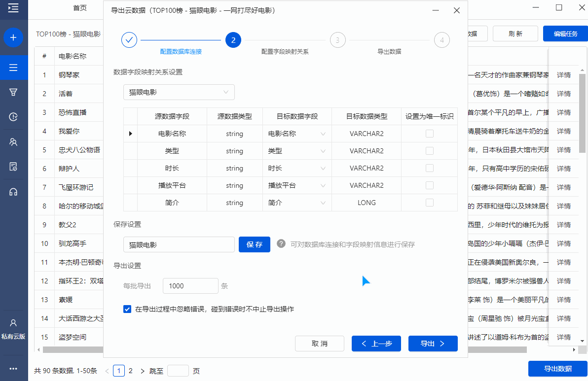The width and height of the screenshot is (588, 381).
Task: Open 详情 link for 盗梦空间 row
Action: 564,337
